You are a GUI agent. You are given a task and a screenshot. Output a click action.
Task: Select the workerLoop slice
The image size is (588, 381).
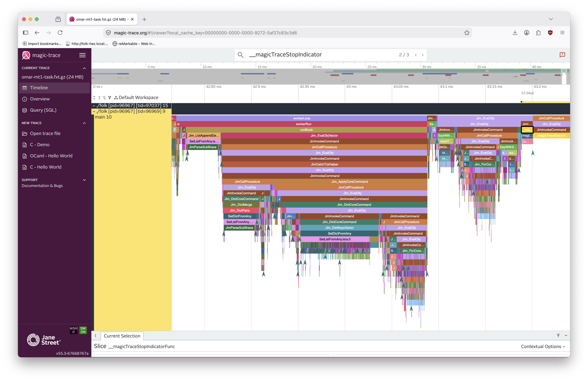click(x=302, y=118)
